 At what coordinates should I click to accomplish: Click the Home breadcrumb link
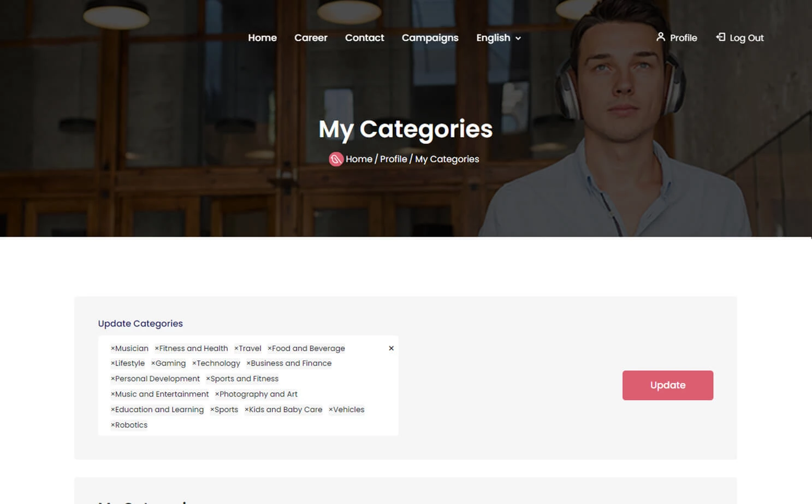tap(359, 159)
